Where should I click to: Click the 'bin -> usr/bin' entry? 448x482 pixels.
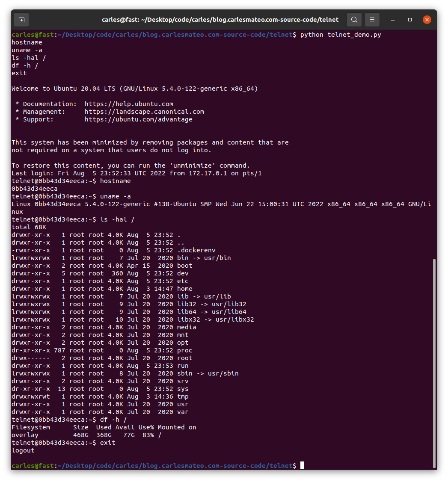[x=204, y=258]
